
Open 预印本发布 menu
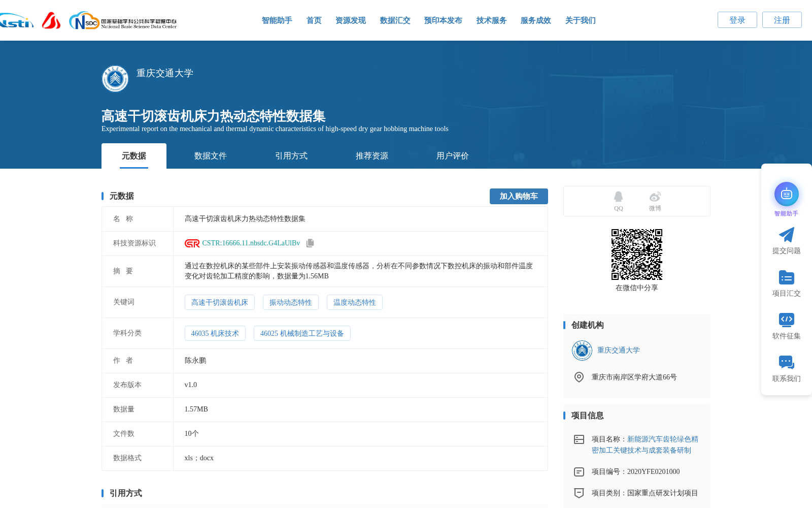(443, 20)
